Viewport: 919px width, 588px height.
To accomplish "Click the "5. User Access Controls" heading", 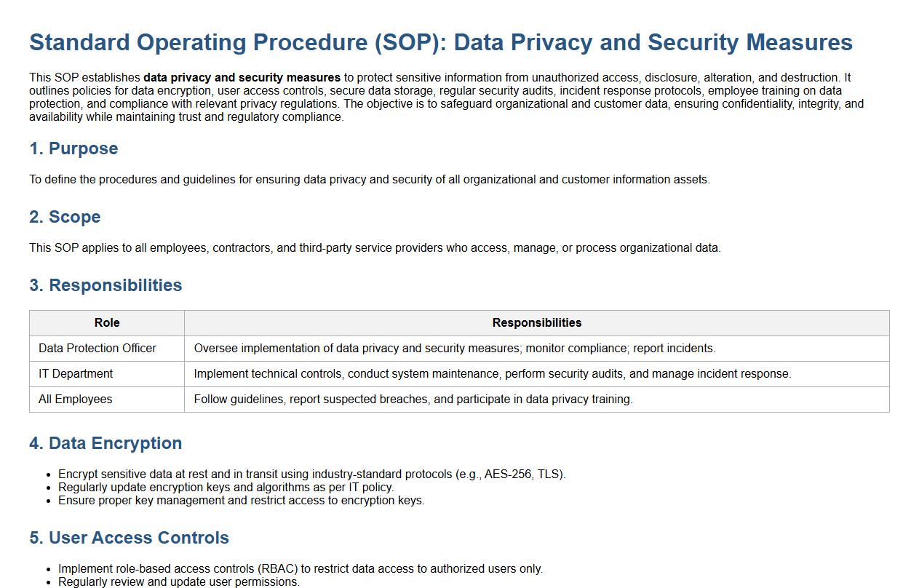I will coord(129,538).
